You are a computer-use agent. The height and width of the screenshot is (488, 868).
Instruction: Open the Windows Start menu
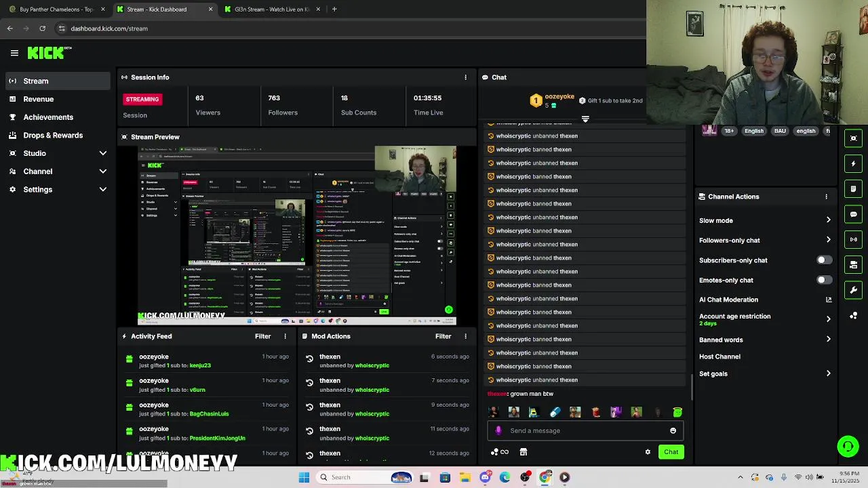click(x=304, y=477)
